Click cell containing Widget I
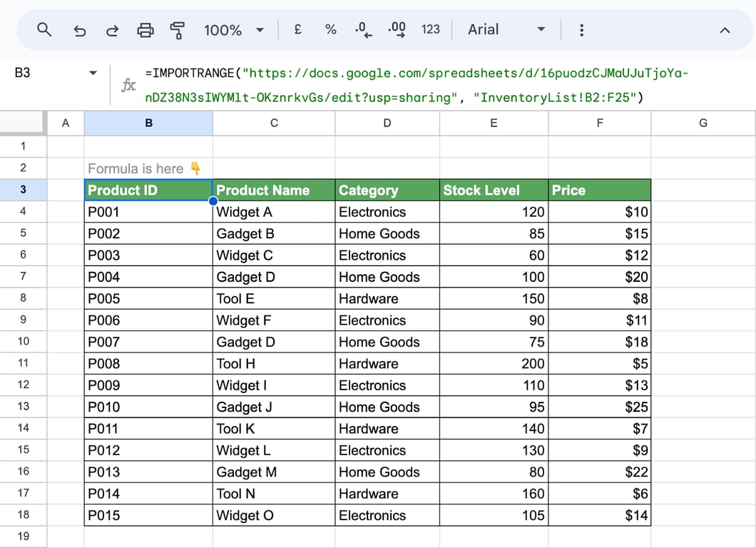Image resolution: width=756 pixels, height=548 pixels. [x=274, y=385]
